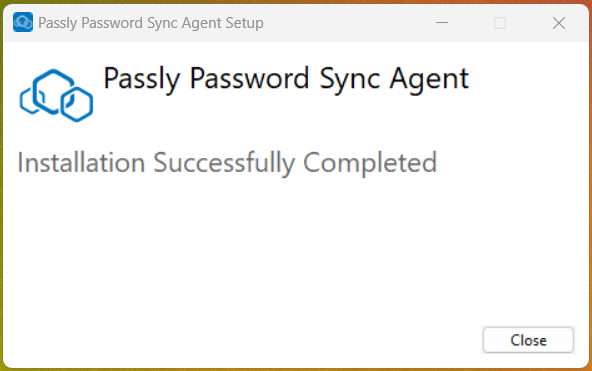Click the word 'Agent' in the heading
The height and width of the screenshot is (371, 592).
pyautogui.click(x=429, y=80)
